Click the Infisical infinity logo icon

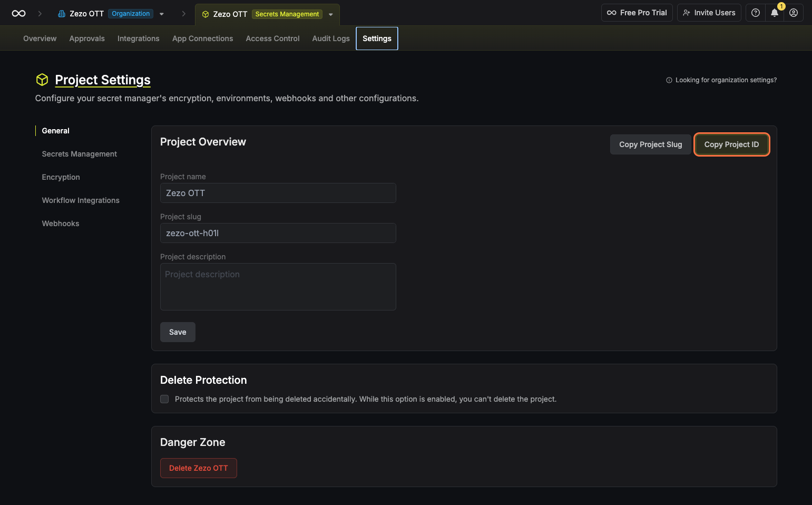[x=19, y=14]
